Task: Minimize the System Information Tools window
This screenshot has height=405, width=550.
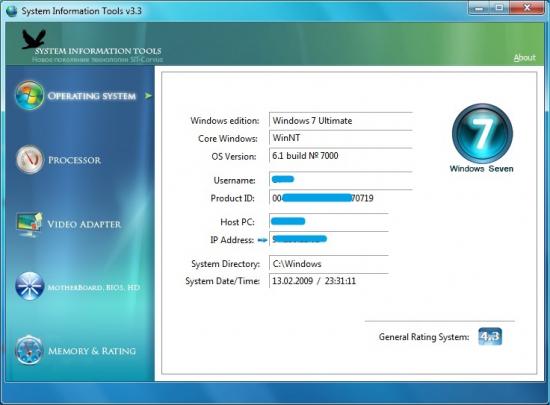Action: pyautogui.click(x=479, y=8)
